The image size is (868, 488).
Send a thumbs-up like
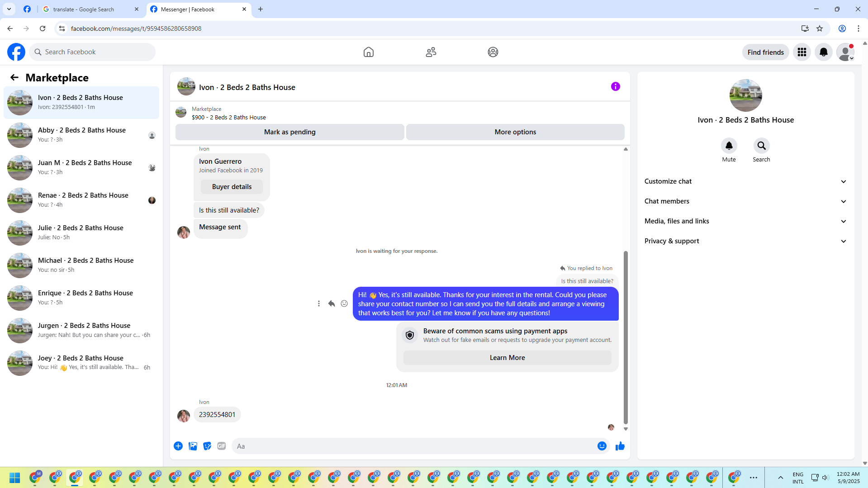pos(620,446)
